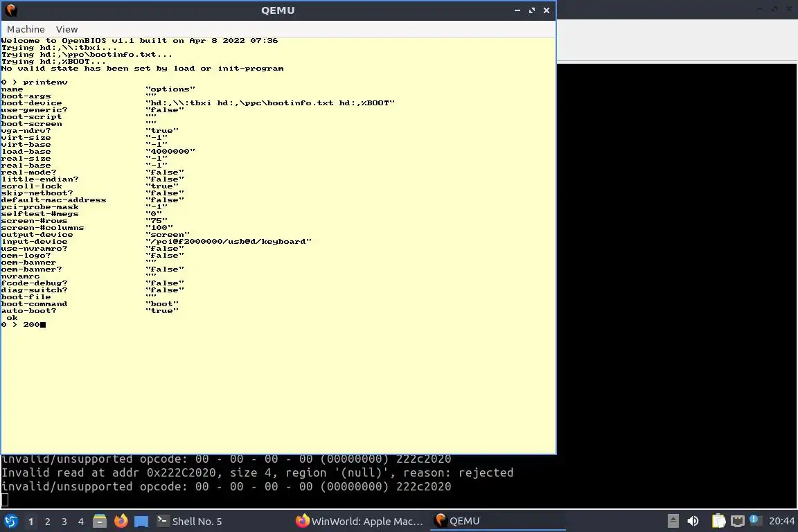Click the default-mac-address variable name

tap(54, 200)
